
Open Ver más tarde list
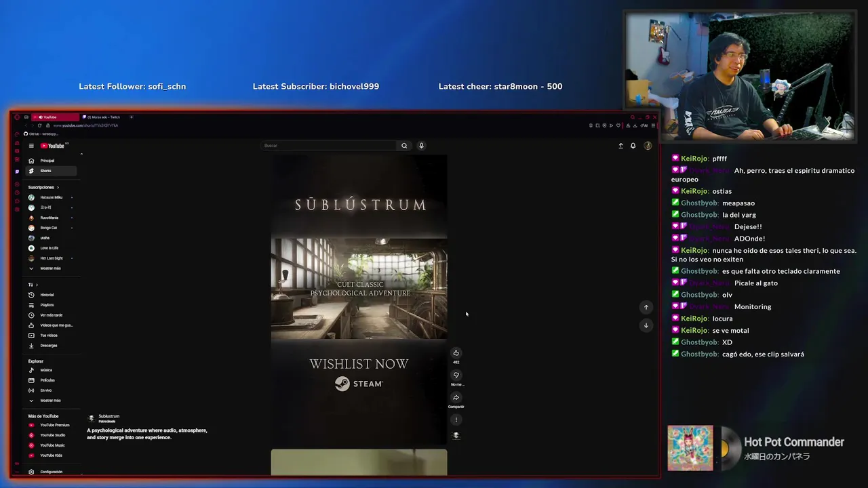[x=52, y=315]
